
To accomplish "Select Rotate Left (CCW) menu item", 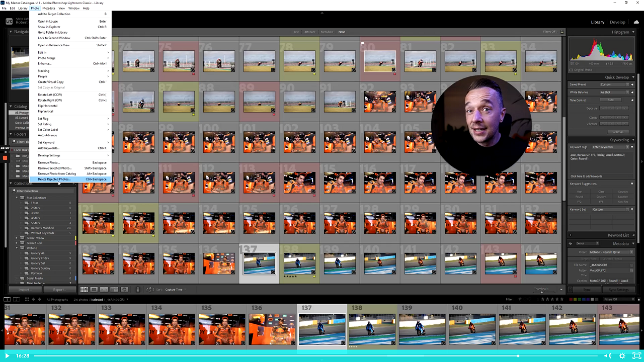I will point(70,95).
